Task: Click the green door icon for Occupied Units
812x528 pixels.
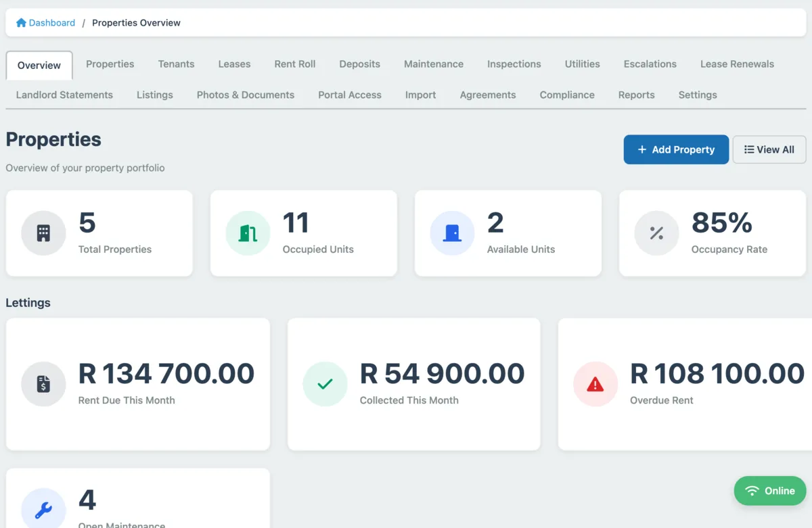Action: click(x=248, y=233)
